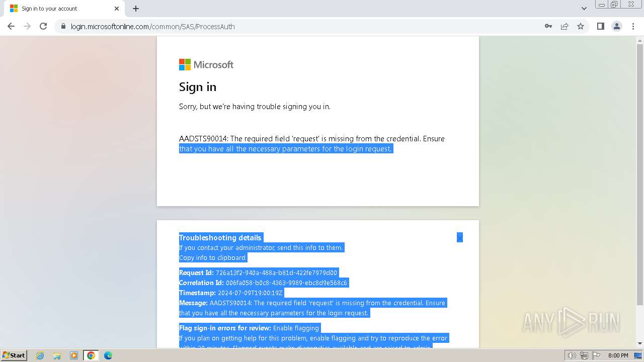Click the vertical scrollbar thumb
This screenshot has height=362, width=644.
(640, 174)
